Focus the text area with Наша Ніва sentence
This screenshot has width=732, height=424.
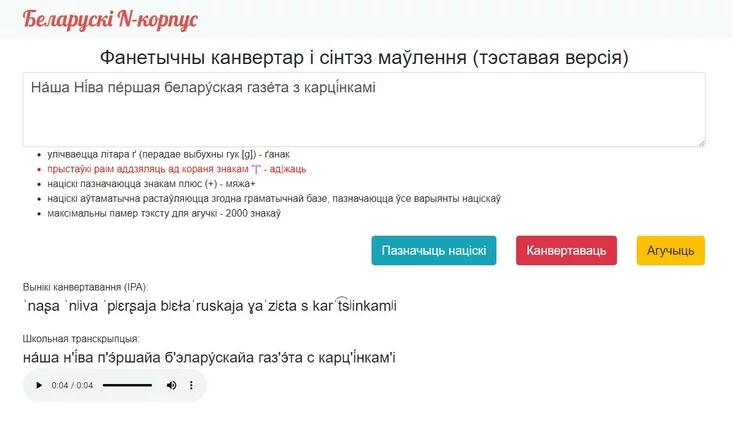pos(364,110)
